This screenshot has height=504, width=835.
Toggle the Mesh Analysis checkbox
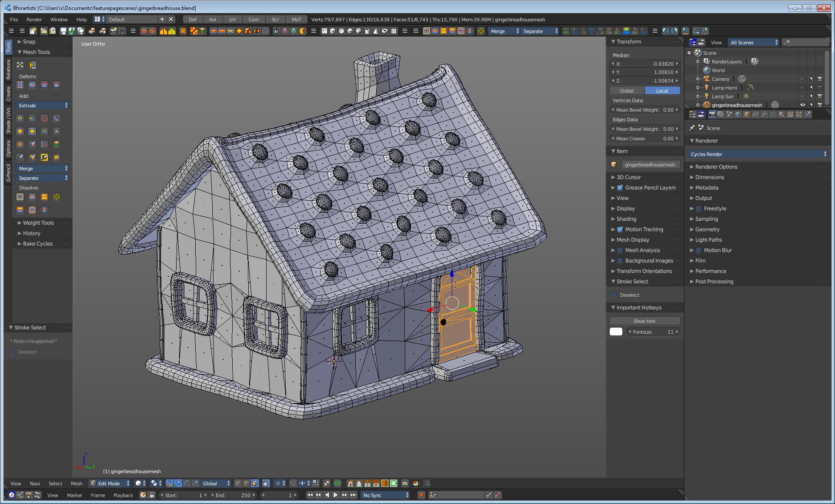[x=620, y=250]
